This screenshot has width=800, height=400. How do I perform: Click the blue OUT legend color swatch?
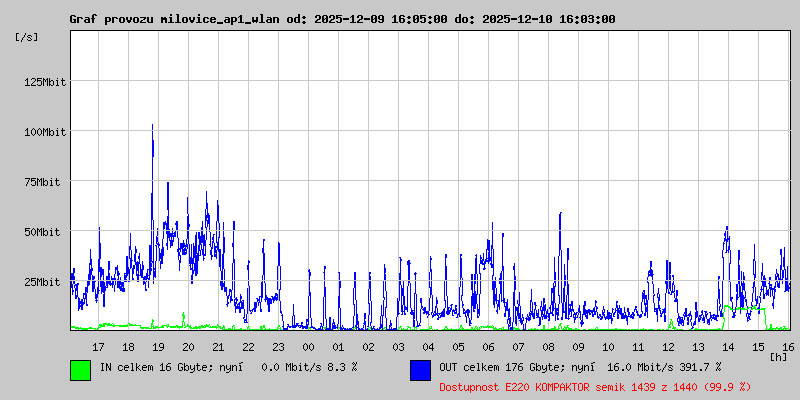[x=420, y=369]
